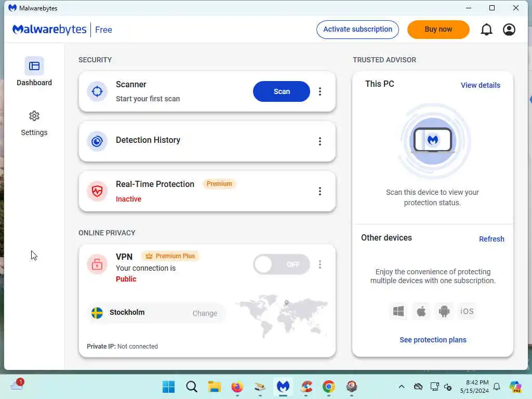The image size is (532, 399).
Task: Click Change next to Stockholm
Action: 205,313
